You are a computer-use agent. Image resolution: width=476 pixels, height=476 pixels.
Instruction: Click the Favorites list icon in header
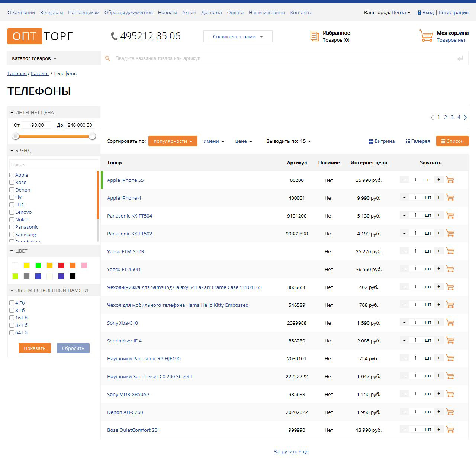(315, 36)
